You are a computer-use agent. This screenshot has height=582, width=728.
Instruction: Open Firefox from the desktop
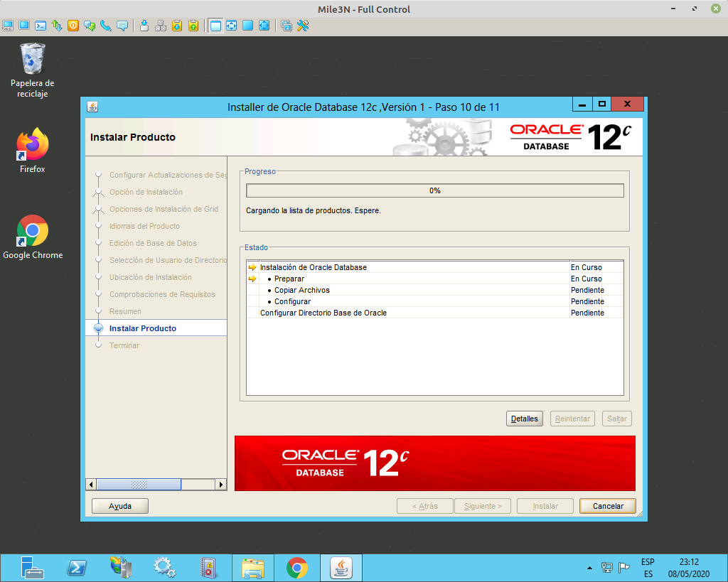point(32,142)
